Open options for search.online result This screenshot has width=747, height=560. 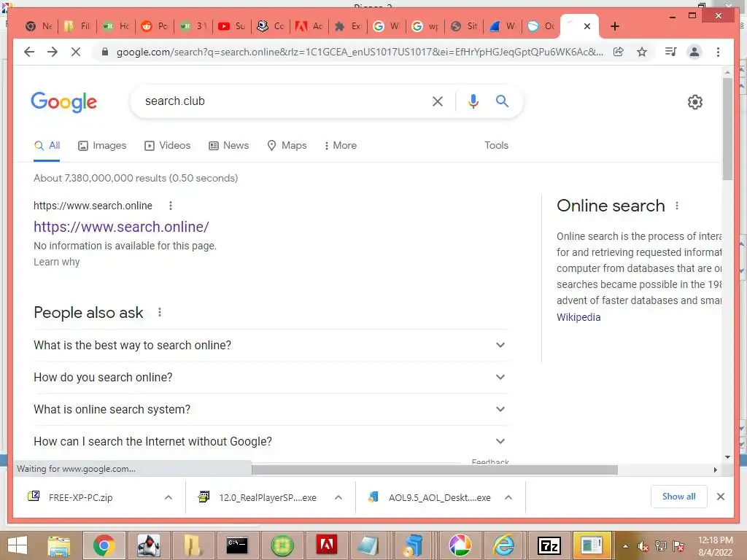(171, 206)
